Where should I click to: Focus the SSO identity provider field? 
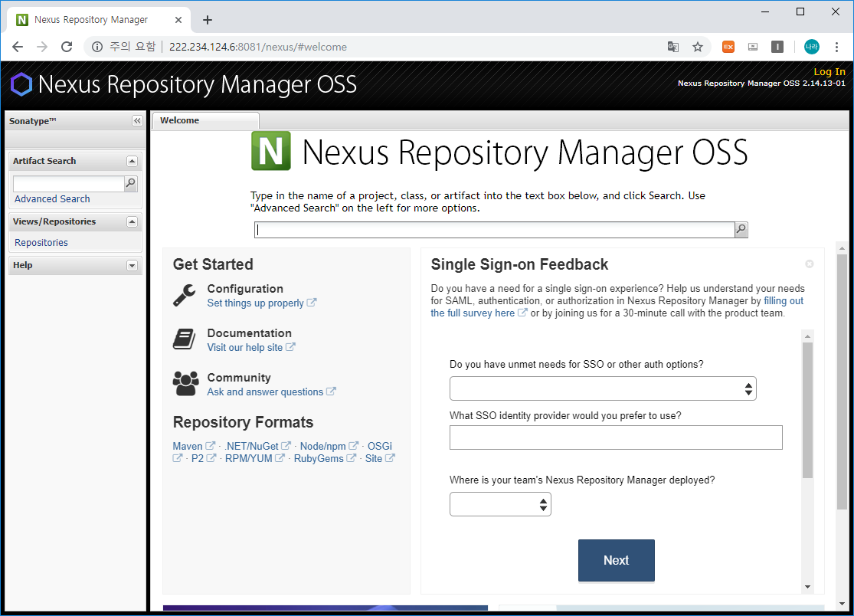click(616, 438)
